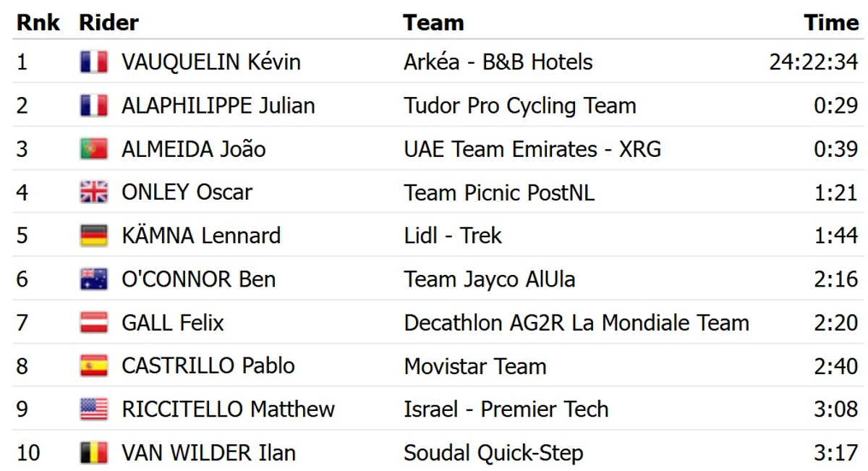The image size is (868, 471).
Task: Open ALAPHILIPPE Julian rider link
Action: (x=218, y=106)
